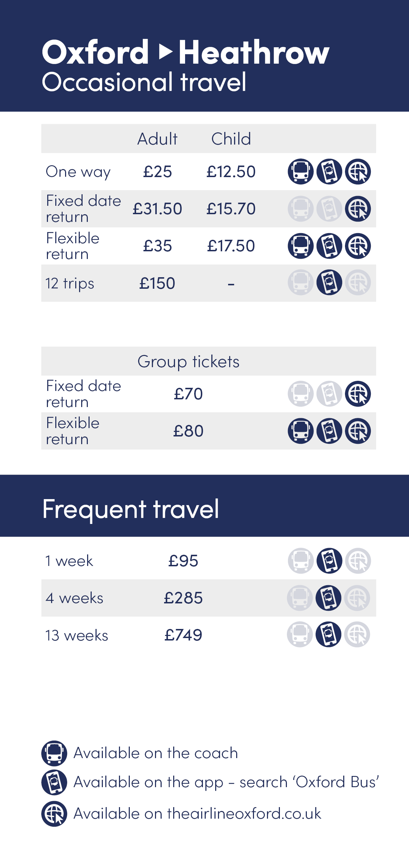Click the 'Available on theairlineoxford.co.uk' text
The height and width of the screenshot is (868, 409).
point(197,814)
